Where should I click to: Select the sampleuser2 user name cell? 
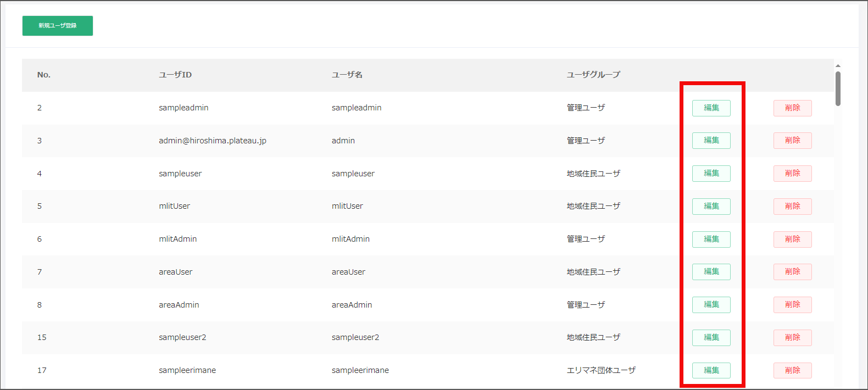[355, 337]
